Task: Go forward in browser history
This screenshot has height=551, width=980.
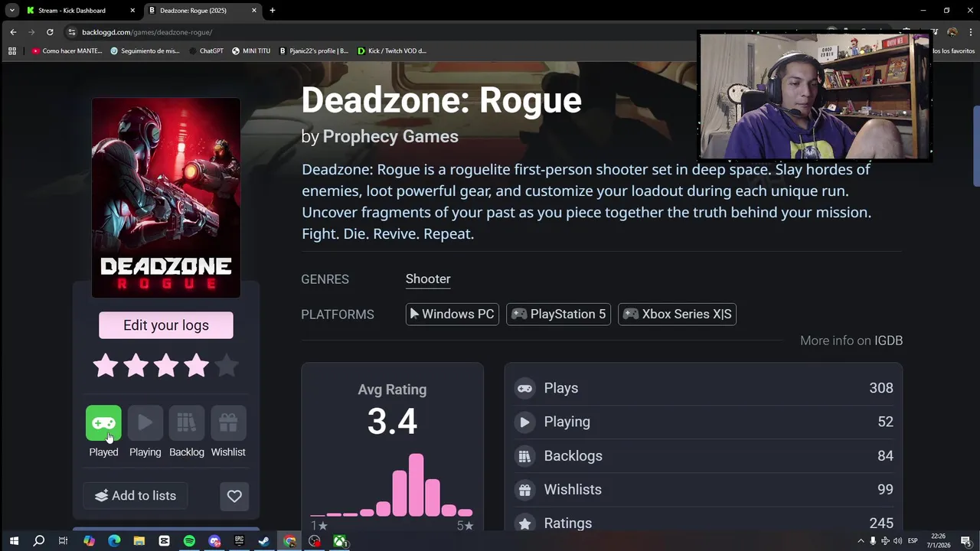Action: click(x=31, y=32)
